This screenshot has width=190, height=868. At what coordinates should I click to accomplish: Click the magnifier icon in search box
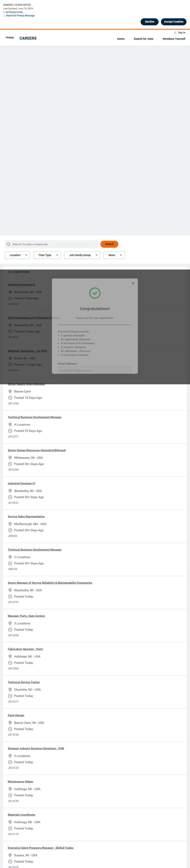pos(8,244)
